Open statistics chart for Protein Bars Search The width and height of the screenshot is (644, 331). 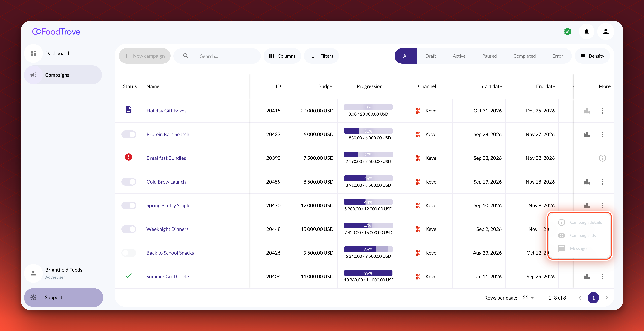(587, 134)
